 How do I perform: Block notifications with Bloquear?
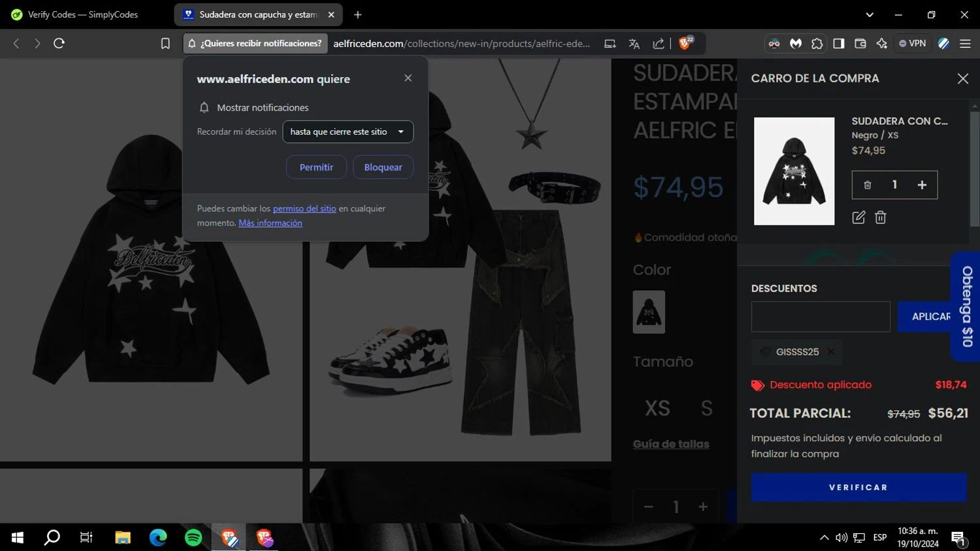(x=383, y=167)
